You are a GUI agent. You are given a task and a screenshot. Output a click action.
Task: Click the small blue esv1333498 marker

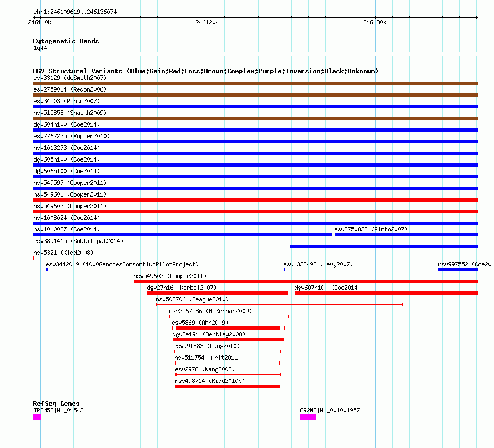[x=284, y=270]
